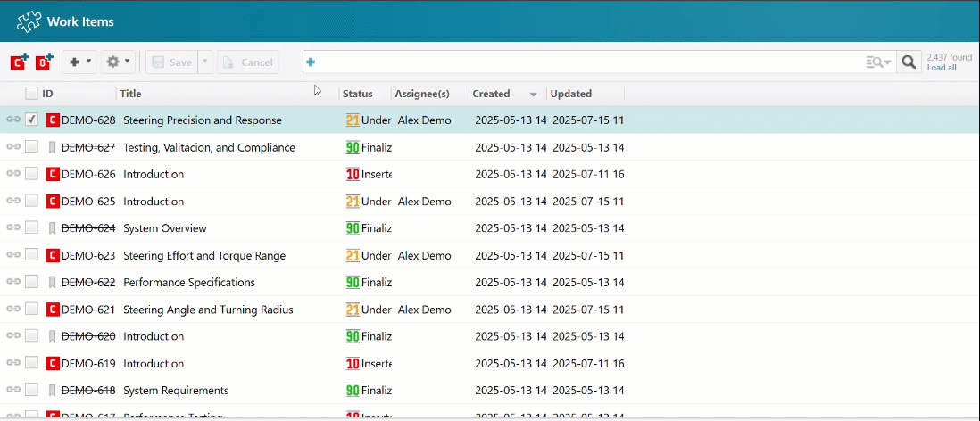Sort by the Title column header
The height and width of the screenshot is (421, 980).
click(x=131, y=94)
